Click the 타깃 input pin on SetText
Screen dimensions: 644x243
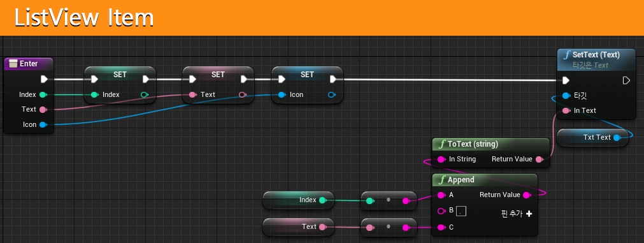click(x=566, y=96)
